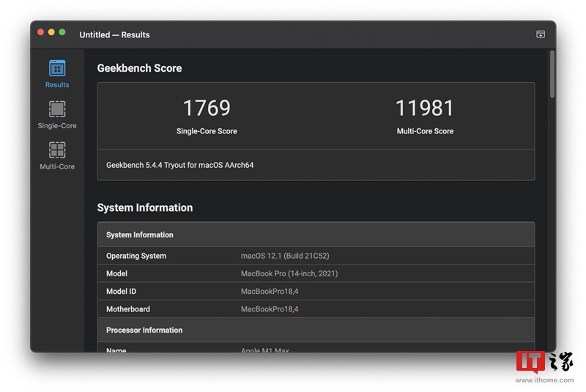Image resolution: width=586 pixels, height=392 pixels.
Task: Select the processor Name row
Action: 316,350
